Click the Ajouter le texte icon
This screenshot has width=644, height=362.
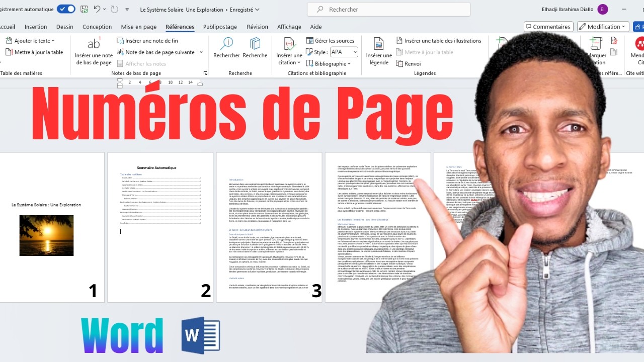9,41
